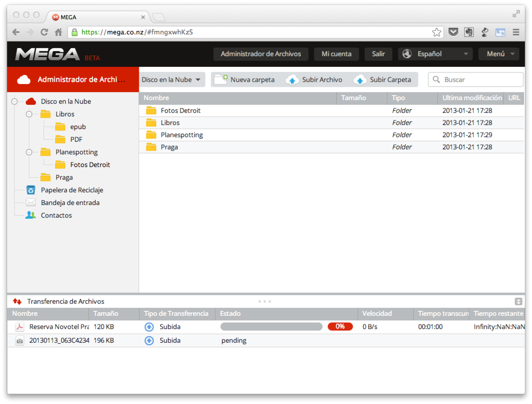Collapse Disco en la Nube root node

[x=15, y=101]
